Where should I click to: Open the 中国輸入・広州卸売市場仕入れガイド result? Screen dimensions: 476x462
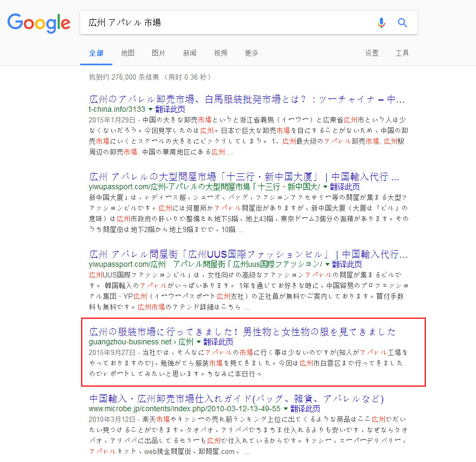click(236, 399)
